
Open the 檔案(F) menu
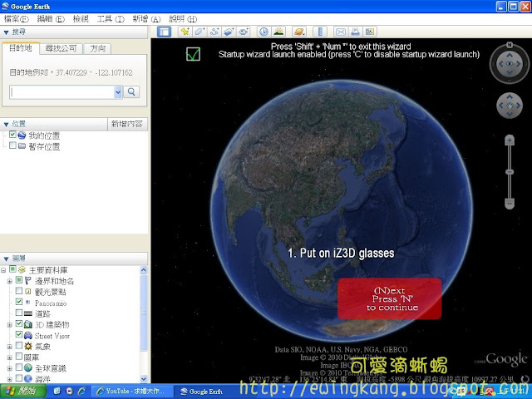[16, 19]
